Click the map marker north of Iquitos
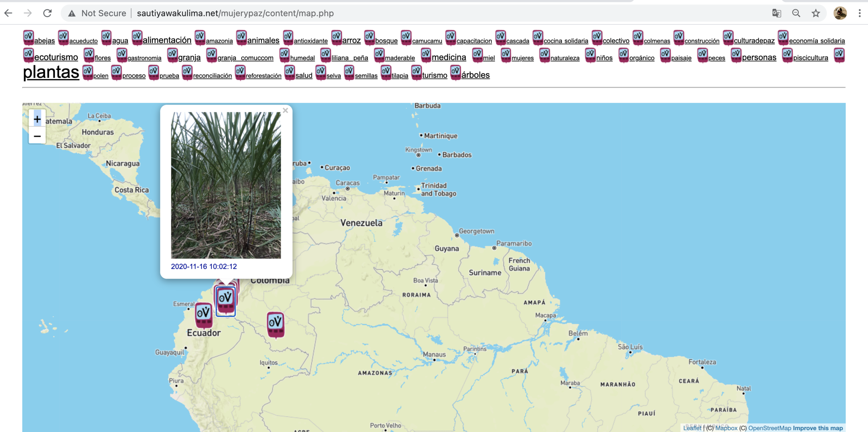The height and width of the screenshot is (432, 868). click(x=275, y=324)
